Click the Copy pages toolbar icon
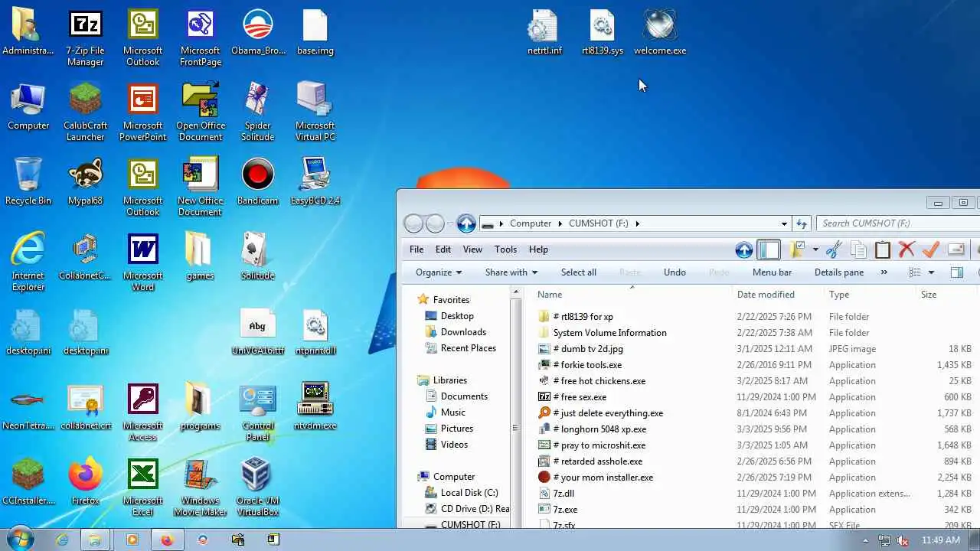 858,249
